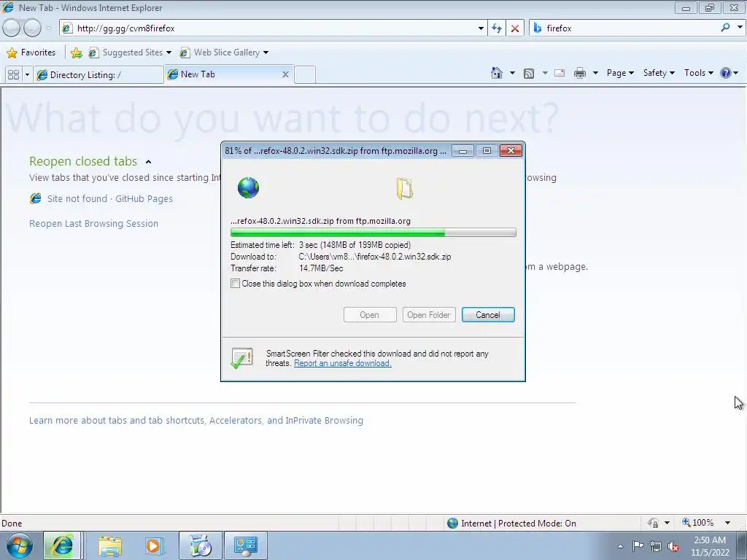Screen dimensions: 747x560
Task: Open the Windows Start button
Action: [20, 545]
